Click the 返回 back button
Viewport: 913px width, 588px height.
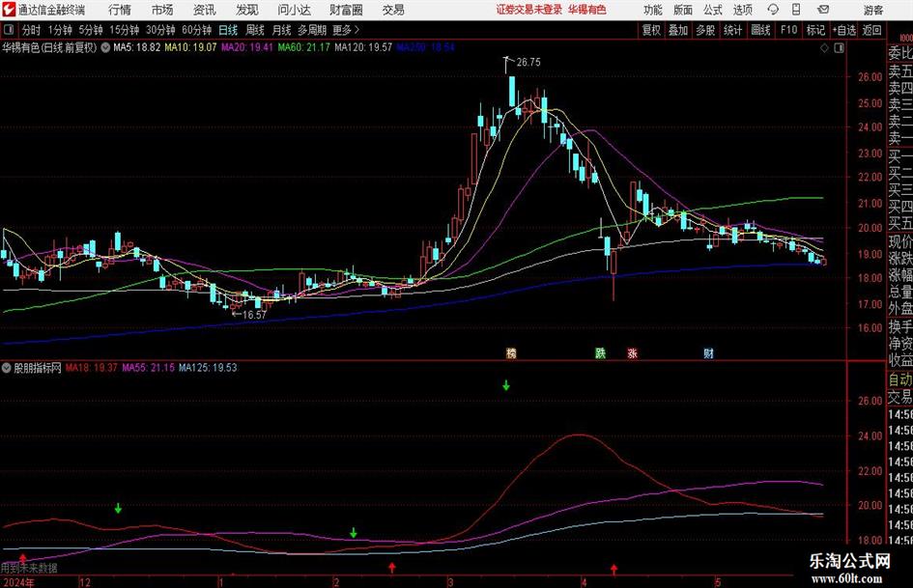(871, 30)
